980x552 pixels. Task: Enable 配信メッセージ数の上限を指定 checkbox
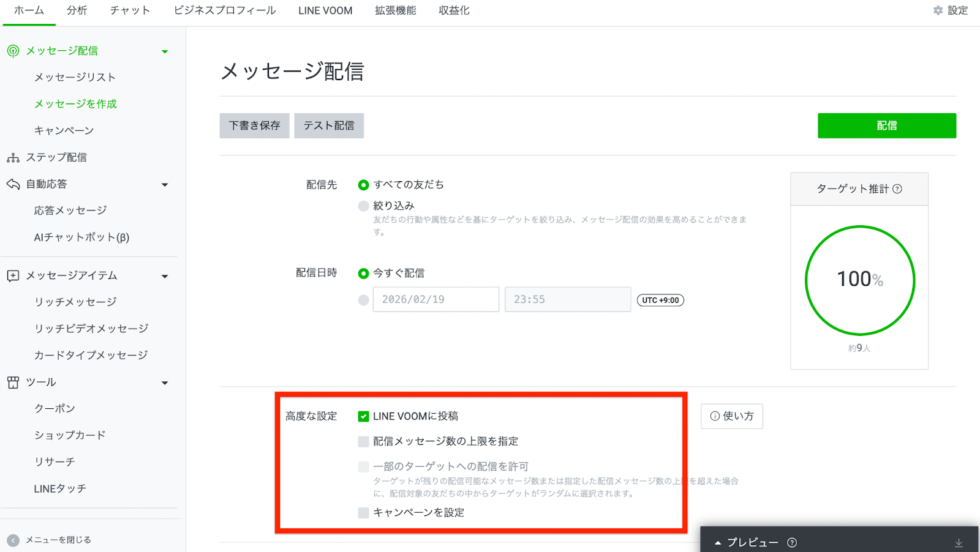click(363, 442)
